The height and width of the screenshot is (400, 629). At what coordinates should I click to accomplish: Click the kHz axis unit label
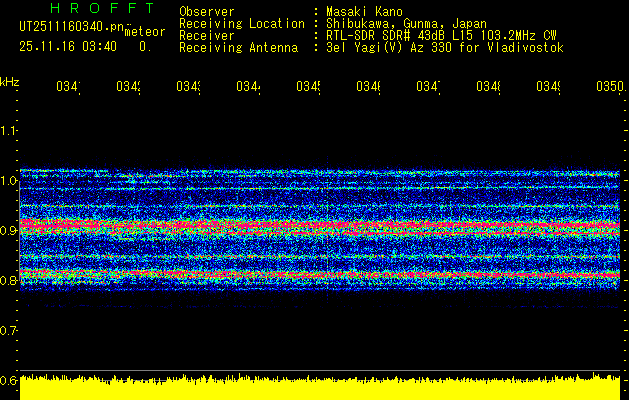click(x=10, y=80)
